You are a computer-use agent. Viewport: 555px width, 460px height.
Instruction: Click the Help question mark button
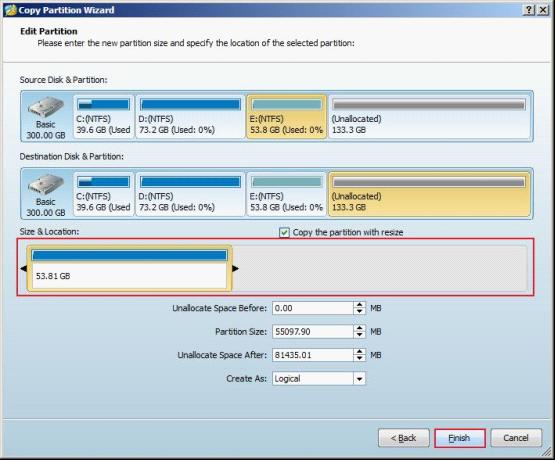[x=528, y=10]
